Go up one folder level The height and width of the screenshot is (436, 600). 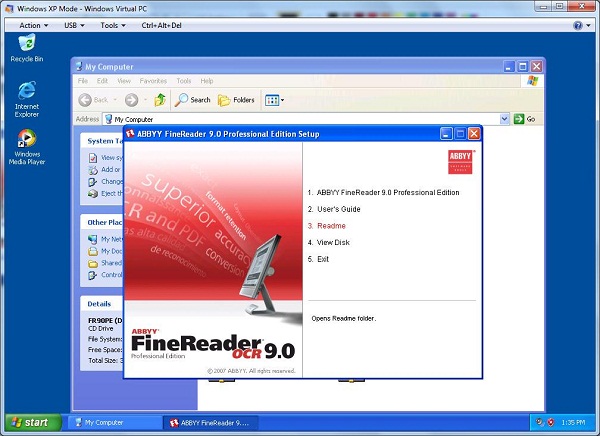160,100
